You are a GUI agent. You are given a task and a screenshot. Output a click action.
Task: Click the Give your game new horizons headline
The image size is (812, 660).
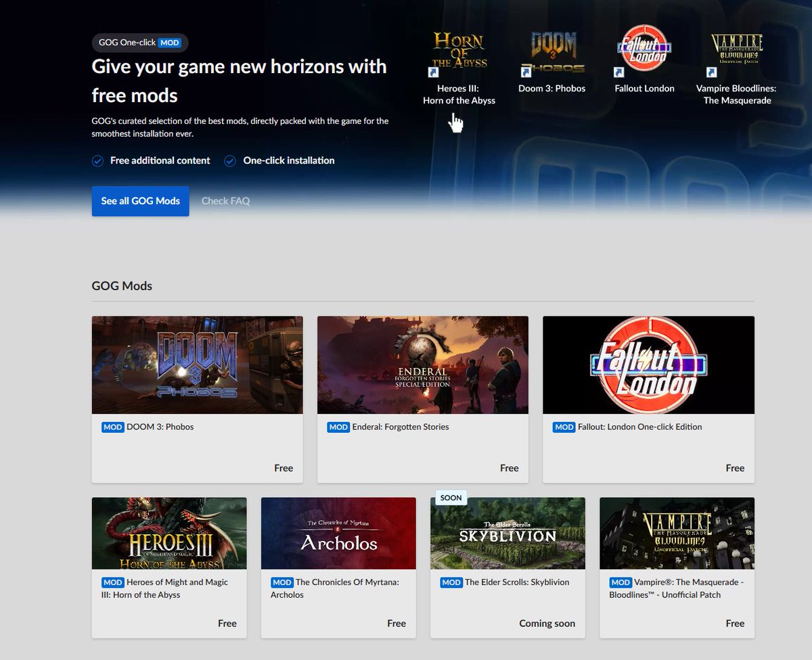pos(240,80)
